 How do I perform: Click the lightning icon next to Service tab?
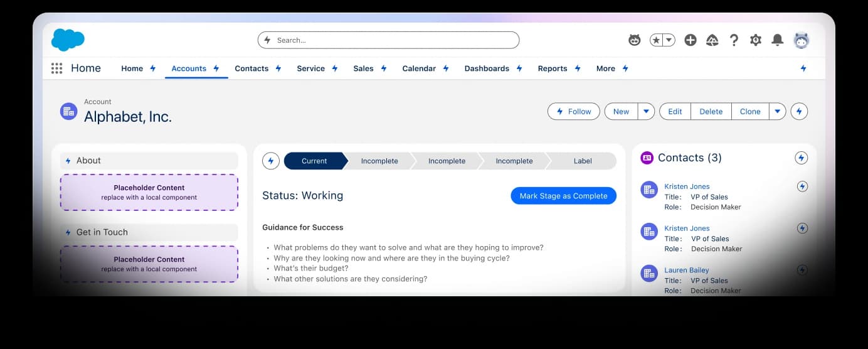334,68
